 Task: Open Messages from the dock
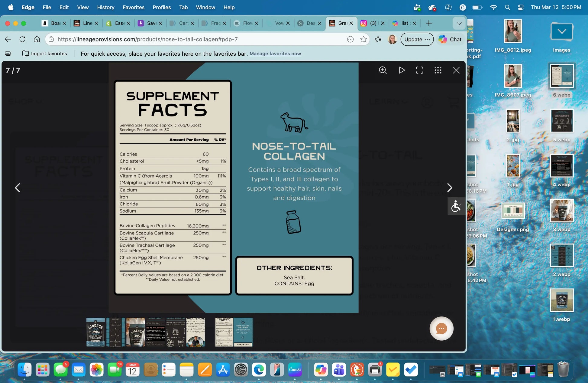[60, 370]
